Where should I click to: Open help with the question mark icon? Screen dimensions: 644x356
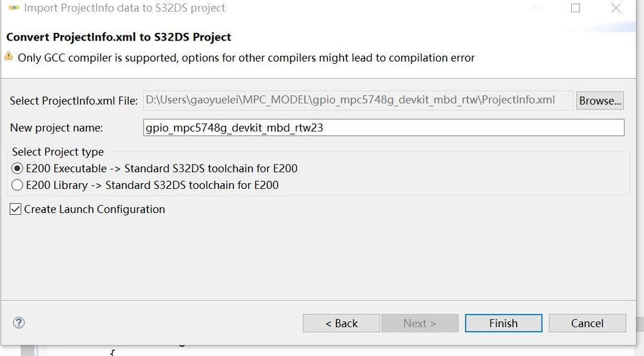(x=19, y=323)
